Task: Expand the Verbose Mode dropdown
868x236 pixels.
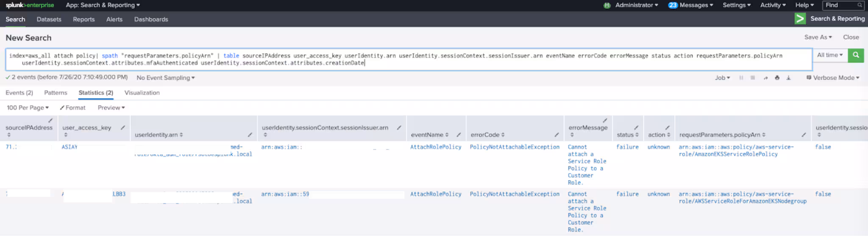Action: point(833,78)
